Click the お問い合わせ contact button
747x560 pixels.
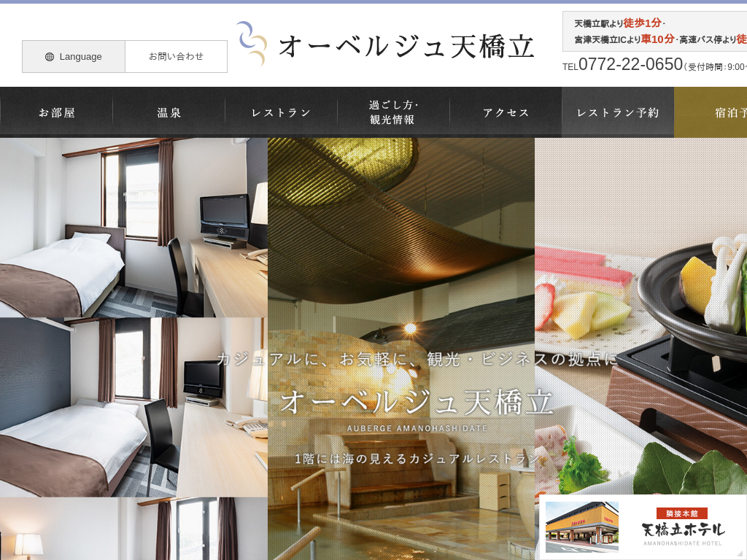[176, 57]
